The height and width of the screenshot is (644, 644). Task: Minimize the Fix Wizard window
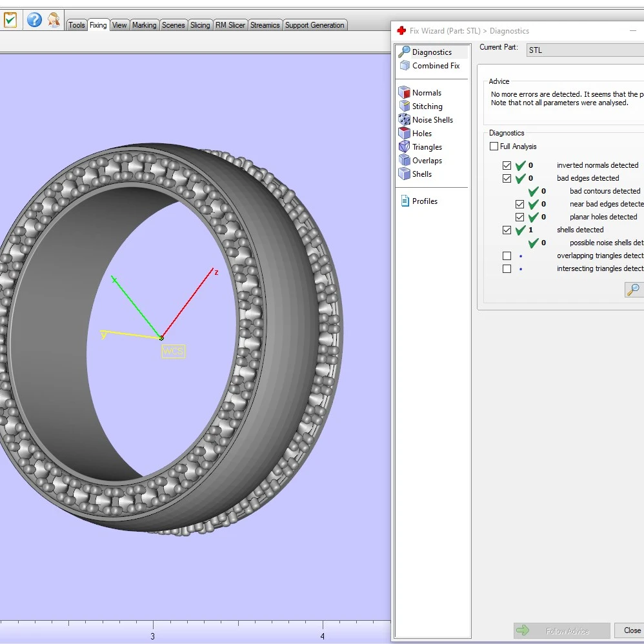point(633,31)
